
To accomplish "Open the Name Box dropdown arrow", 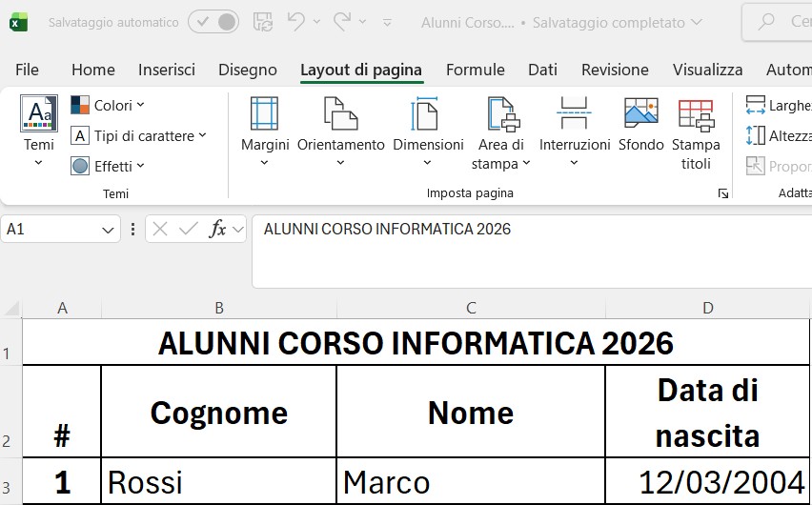I will click(108, 230).
